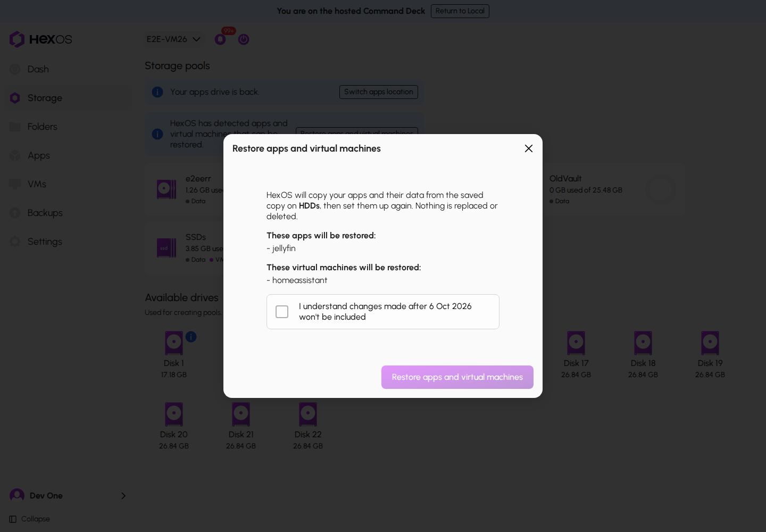Click the Disk 1 drive icon
766x532 pixels.
[174, 343]
